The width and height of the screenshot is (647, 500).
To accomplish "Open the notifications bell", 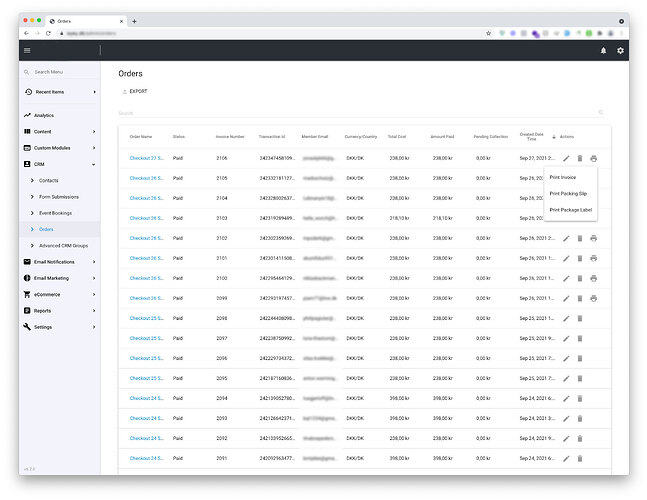I will click(x=603, y=50).
